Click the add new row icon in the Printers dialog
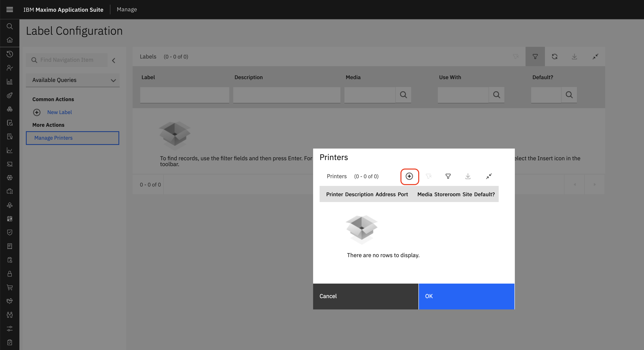 [409, 176]
